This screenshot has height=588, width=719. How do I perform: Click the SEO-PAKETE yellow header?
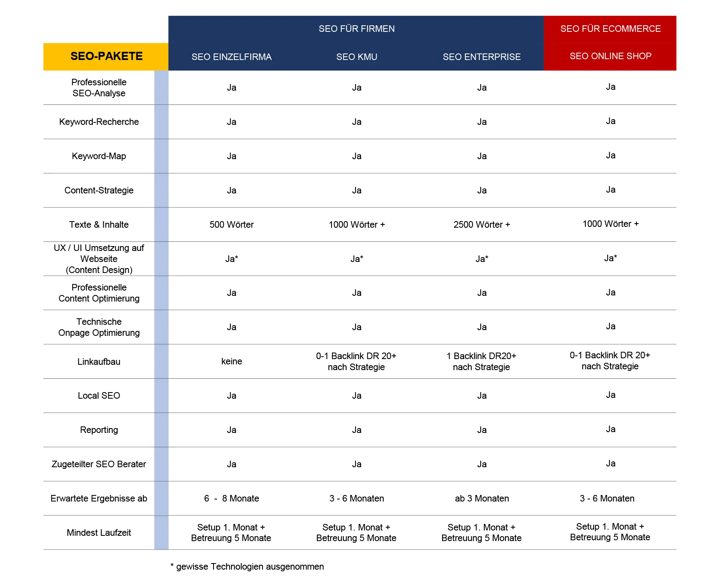click(106, 56)
